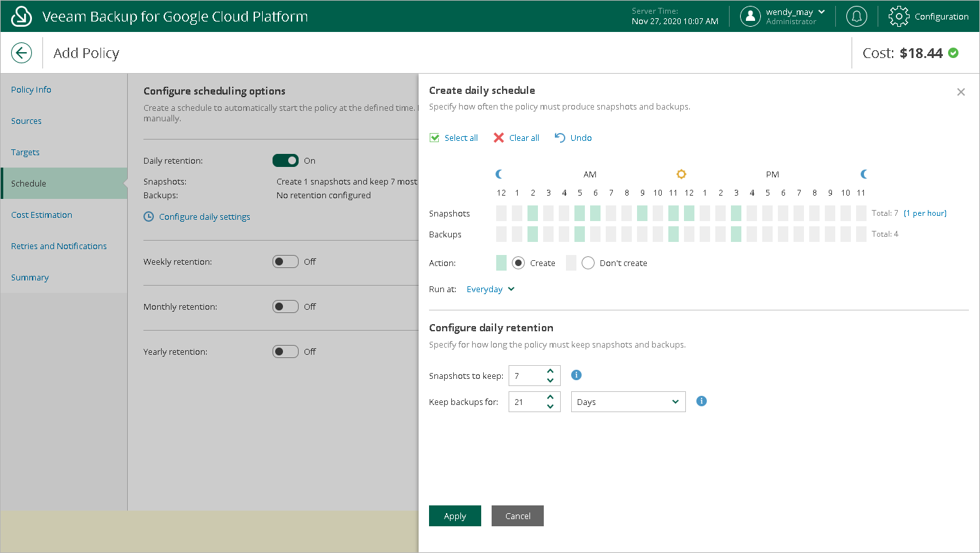The width and height of the screenshot is (980, 553).
Task: Go to Cost Estimation step
Action: [42, 215]
